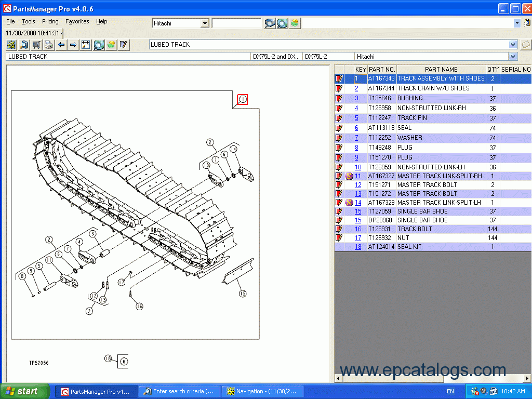Select the 11/30/2008 10:41:31 session tab
The width and height of the screenshot is (532, 399).
[34, 33]
